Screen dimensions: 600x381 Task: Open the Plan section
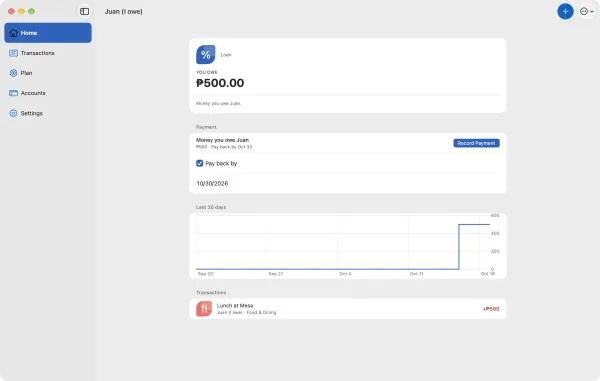coord(48,73)
